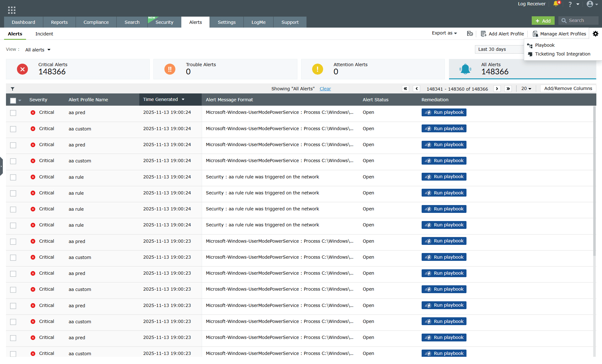Image resolution: width=602 pixels, height=364 pixels.
Task: Click the Add/Remove Columns button
Action: [x=568, y=88]
